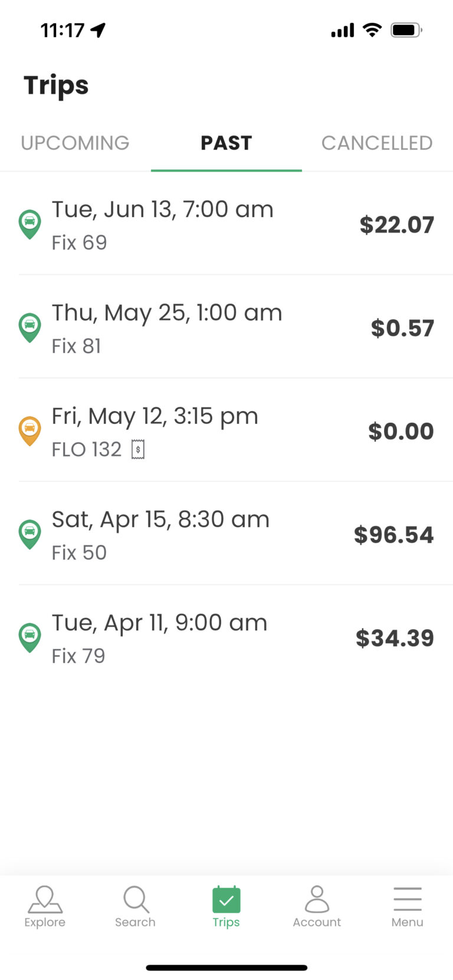Tap the receipt icon beside FLO 132
The image size is (453, 980).
(138, 449)
